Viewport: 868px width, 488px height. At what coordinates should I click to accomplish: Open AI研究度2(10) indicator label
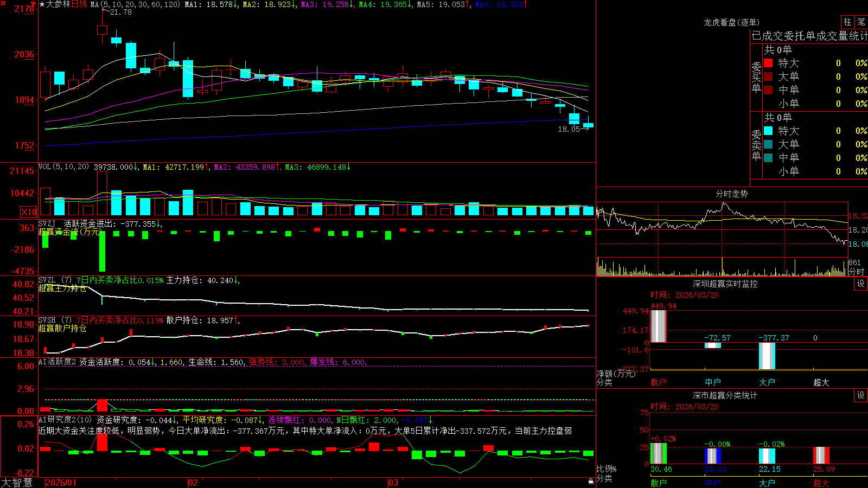pyautogui.click(x=65, y=420)
